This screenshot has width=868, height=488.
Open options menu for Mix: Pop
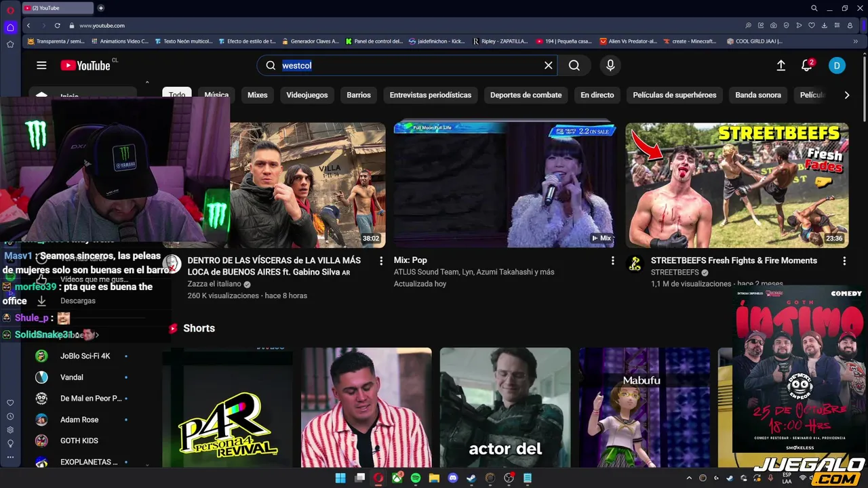pos(613,261)
